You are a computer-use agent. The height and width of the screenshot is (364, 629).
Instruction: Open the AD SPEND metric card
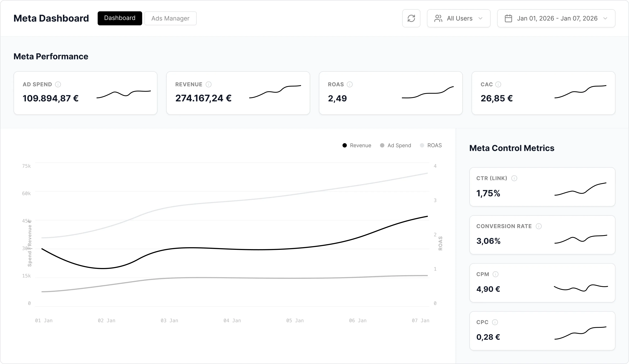point(85,93)
